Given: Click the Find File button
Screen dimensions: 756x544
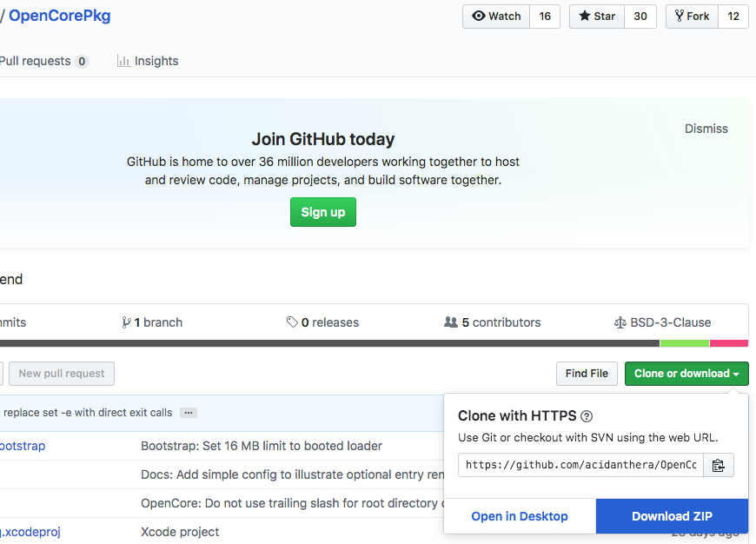Looking at the screenshot, I should [587, 374].
